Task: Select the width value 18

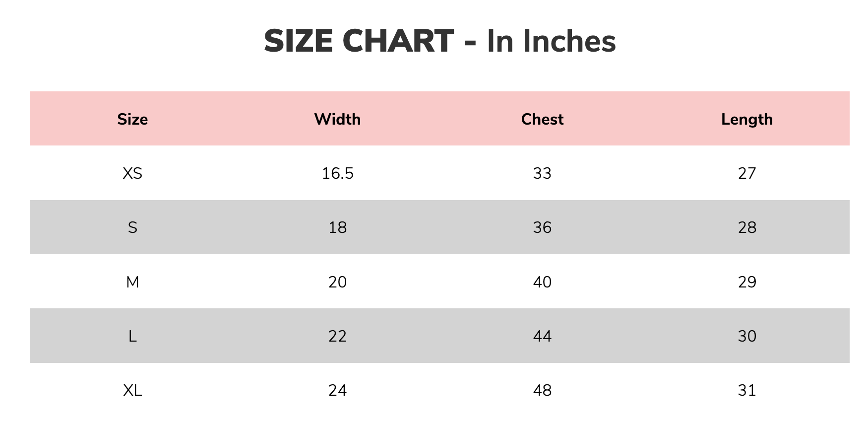Action: tap(337, 227)
